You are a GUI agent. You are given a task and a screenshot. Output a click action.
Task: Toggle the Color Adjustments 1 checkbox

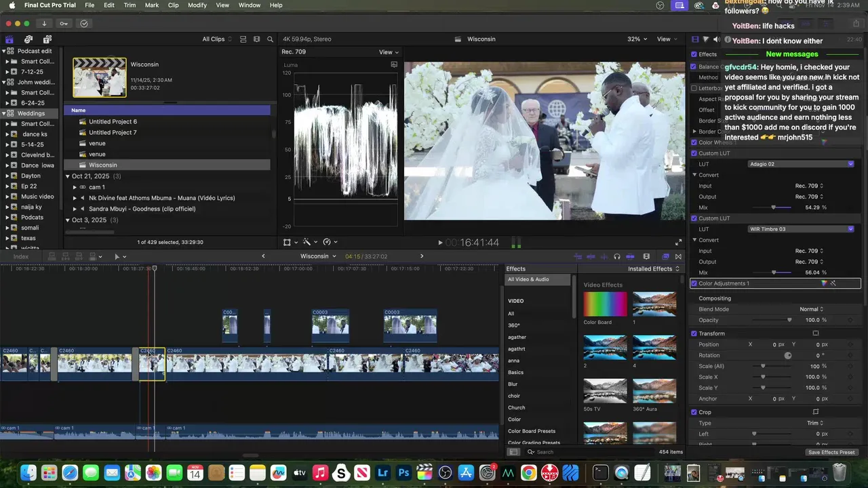click(694, 283)
